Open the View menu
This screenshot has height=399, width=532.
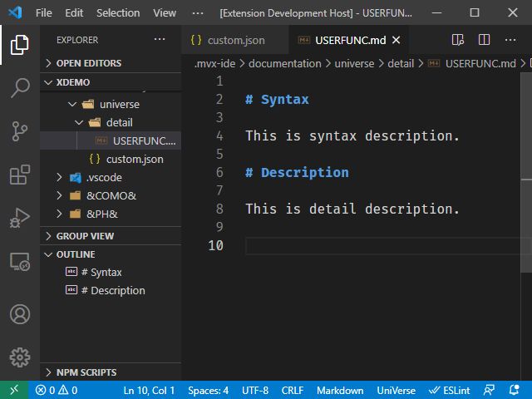[x=165, y=13]
